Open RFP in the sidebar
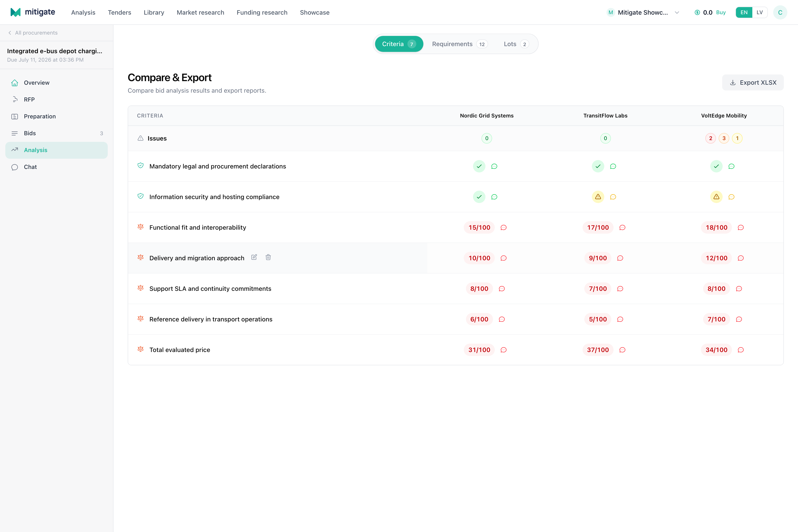 [56, 99]
